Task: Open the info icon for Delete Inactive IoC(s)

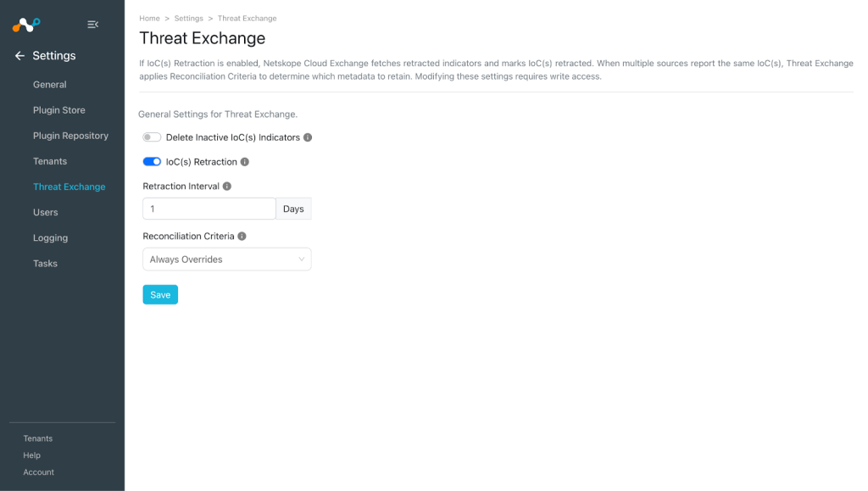Action: (308, 137)
